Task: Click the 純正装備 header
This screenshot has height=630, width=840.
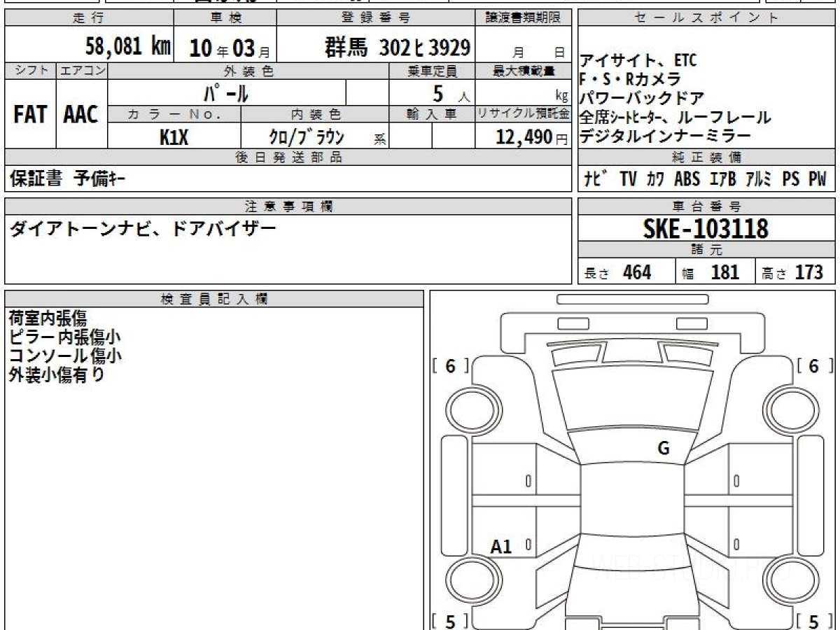Action: (x=707, y=157)
